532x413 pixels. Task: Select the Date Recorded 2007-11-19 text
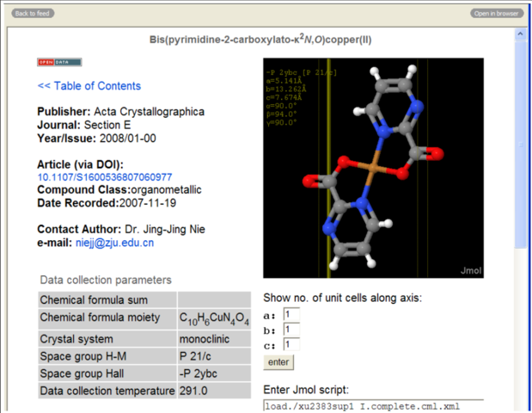coord(107,203)
